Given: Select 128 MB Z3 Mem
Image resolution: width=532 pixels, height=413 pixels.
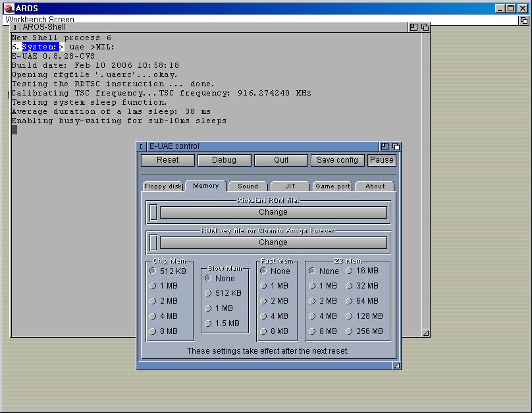Looking at the screenshot, I should tap(349, 316).
